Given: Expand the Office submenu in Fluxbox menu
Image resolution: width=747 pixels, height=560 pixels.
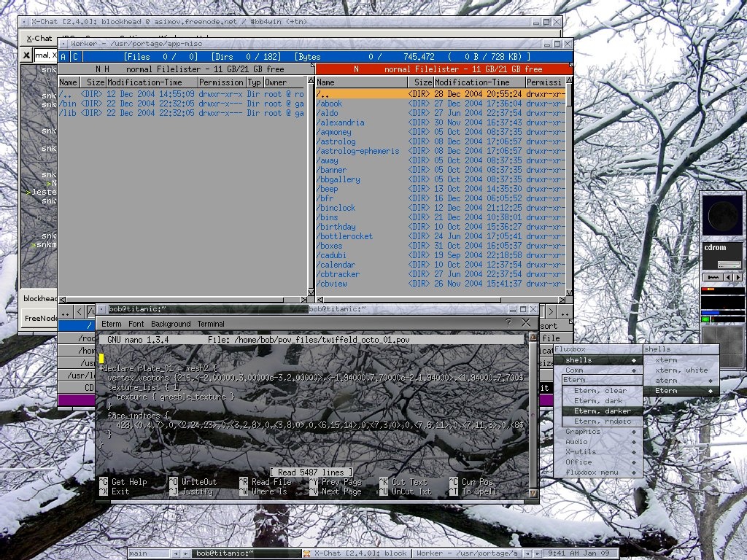Looking at the screenshot, I should (x=598, y=462).
